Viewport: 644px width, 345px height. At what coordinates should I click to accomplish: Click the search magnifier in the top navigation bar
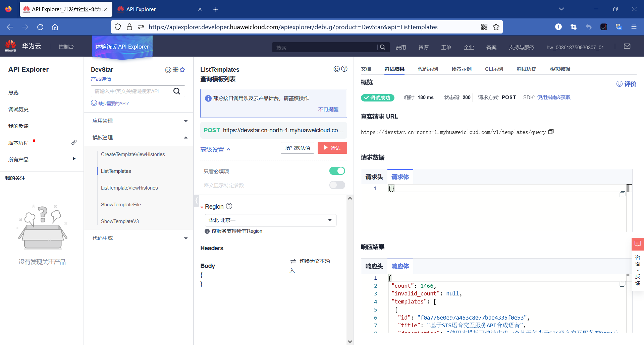382,47
